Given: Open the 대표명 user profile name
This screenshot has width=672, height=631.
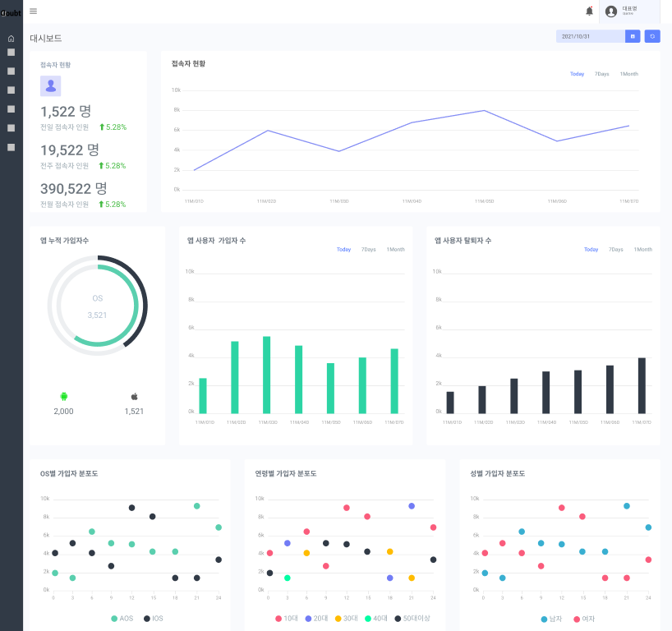Looking at the screenshot, I should point(629,8).
